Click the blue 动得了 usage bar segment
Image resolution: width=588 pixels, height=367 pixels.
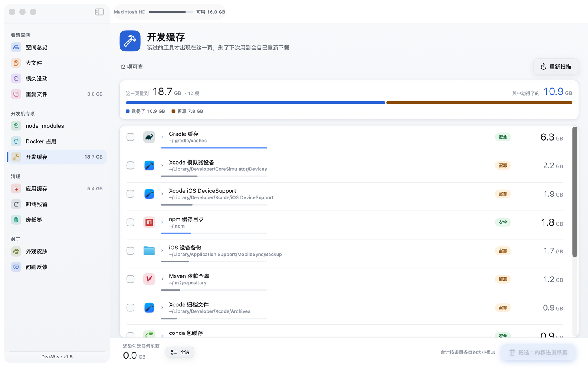pyautogui.click(x=255, y=103)
